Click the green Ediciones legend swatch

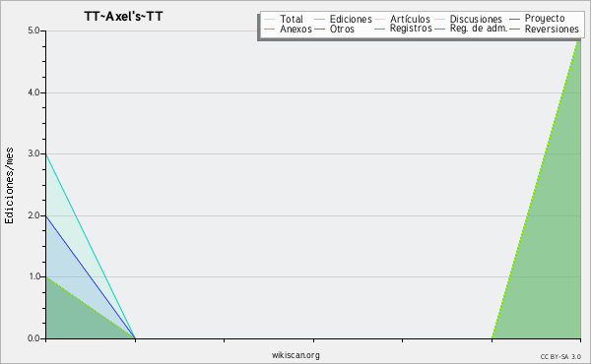(319, 19)
